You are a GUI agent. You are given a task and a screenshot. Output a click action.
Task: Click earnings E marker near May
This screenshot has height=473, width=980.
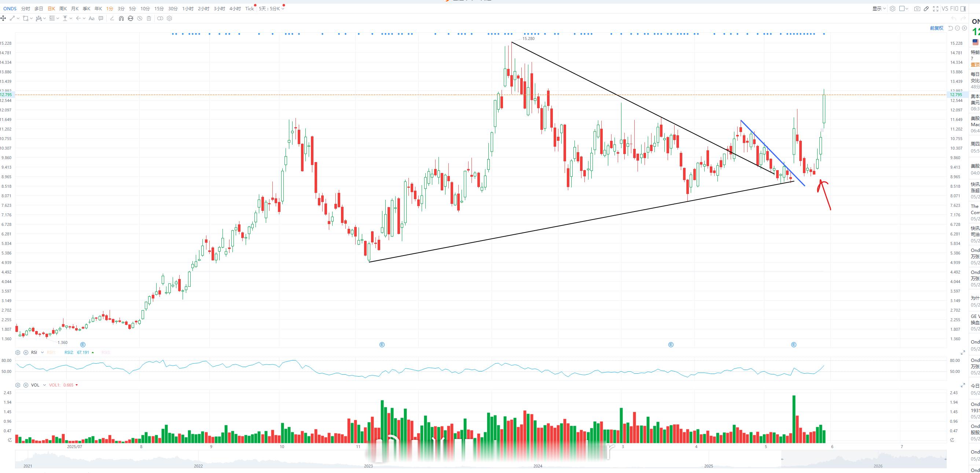(x=794, y=345)
